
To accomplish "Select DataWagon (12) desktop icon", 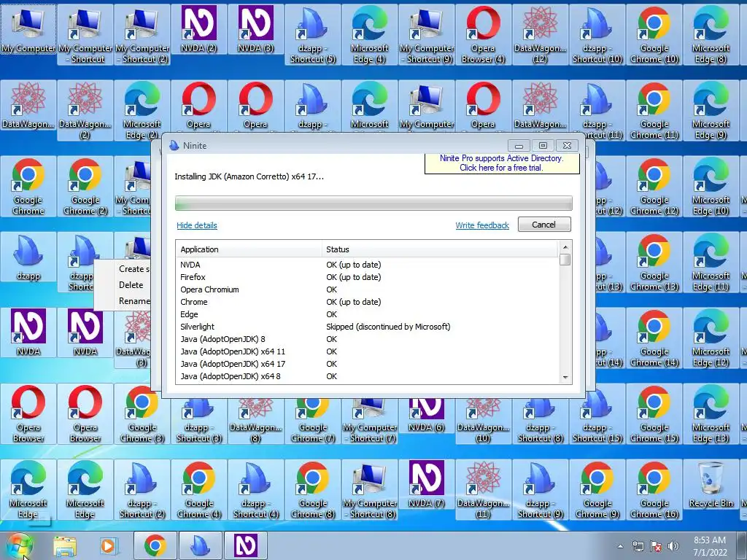I will click(x=541, y=35).
